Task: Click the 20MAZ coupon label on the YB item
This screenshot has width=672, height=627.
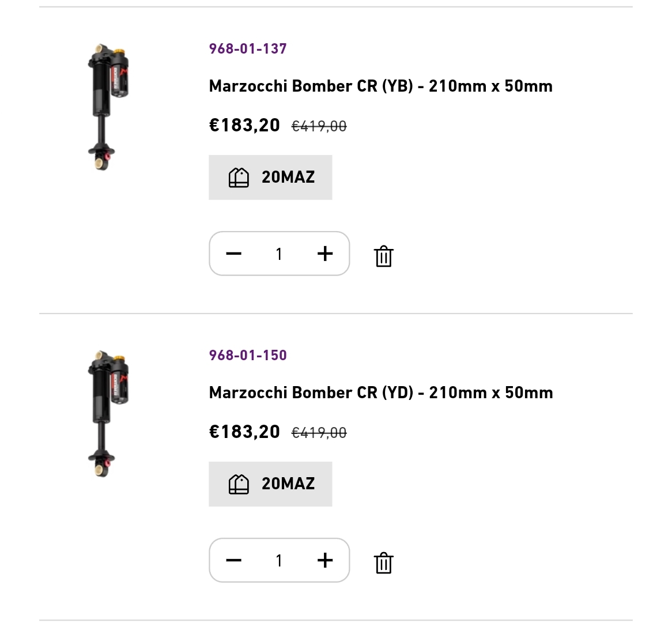Action: [x=288, y=177]
